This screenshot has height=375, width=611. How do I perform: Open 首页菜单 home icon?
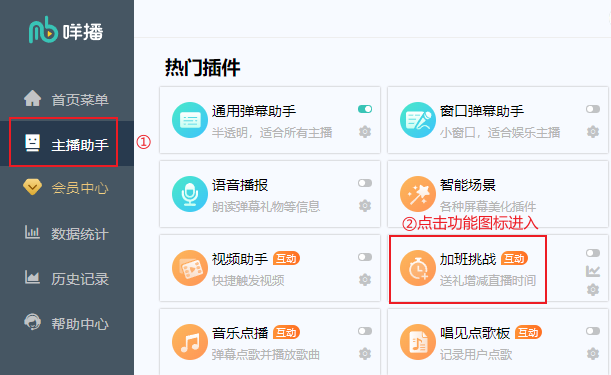tap(32, 98)
